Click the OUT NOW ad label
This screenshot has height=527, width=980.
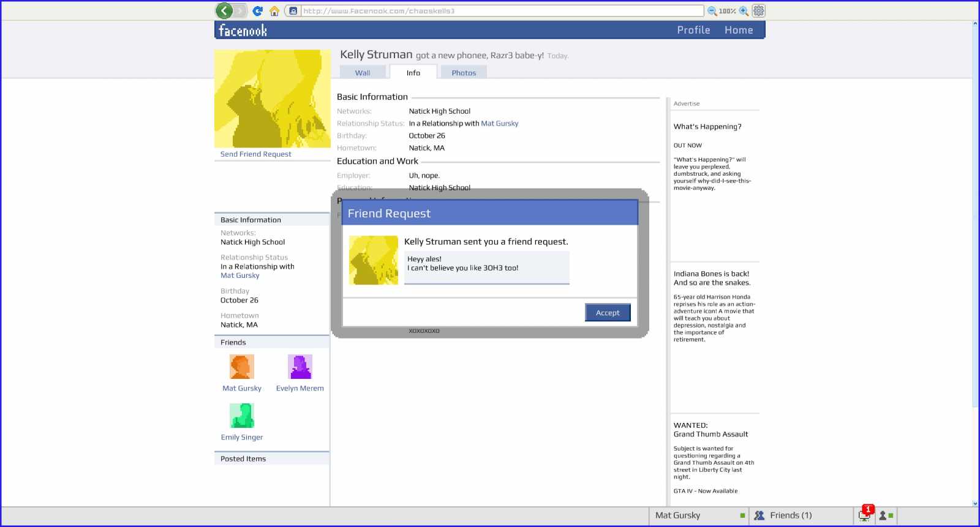tap(688, 146)
